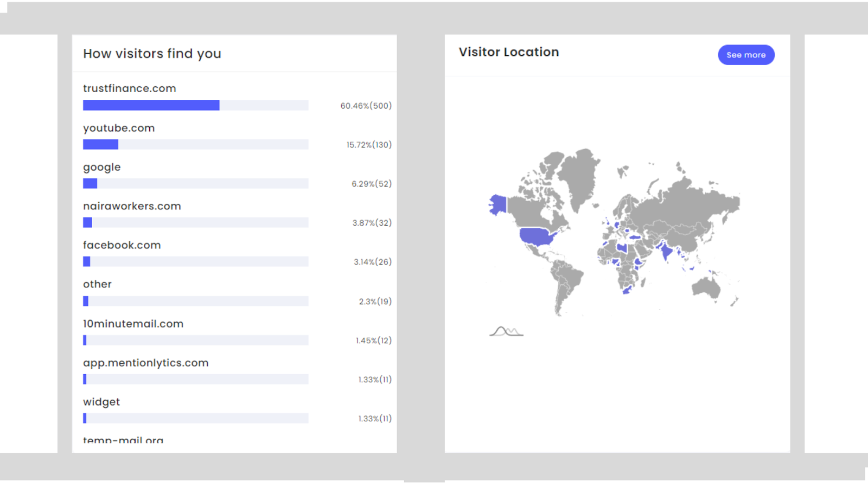Select highlighted Alaska region on the map
The image size is (868, 488).
[498, 205]
